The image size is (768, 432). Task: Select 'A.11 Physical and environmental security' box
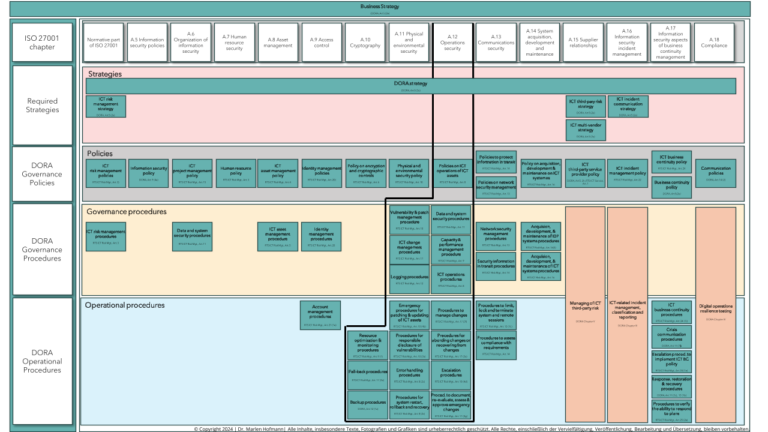point(408,42)
